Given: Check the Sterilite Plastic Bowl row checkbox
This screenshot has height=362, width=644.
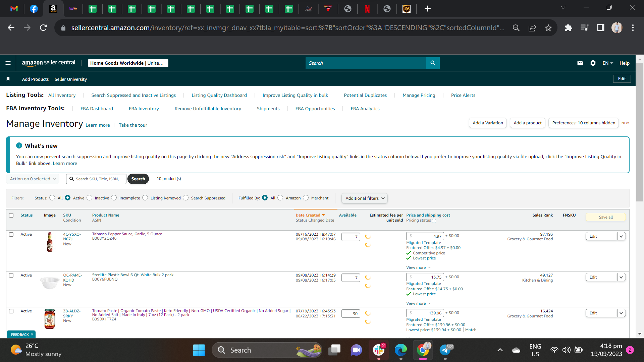Looking at the screenshot, I should (x=11, y=275).
